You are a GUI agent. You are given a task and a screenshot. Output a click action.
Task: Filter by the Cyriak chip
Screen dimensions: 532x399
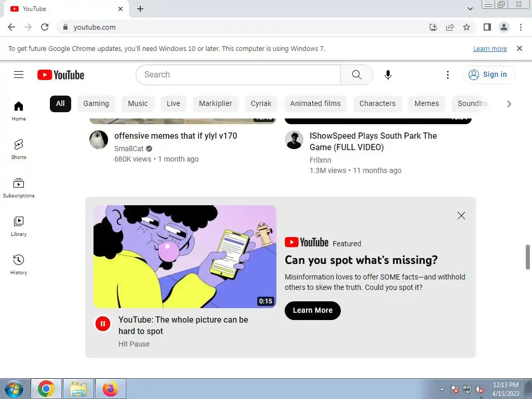[x=261, y=103]
